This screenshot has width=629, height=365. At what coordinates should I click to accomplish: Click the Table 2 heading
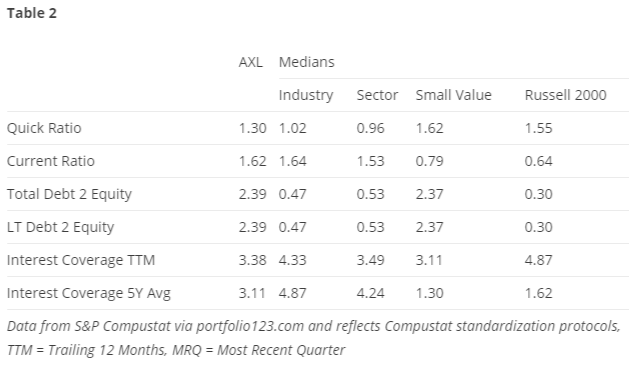click(32, 13)
